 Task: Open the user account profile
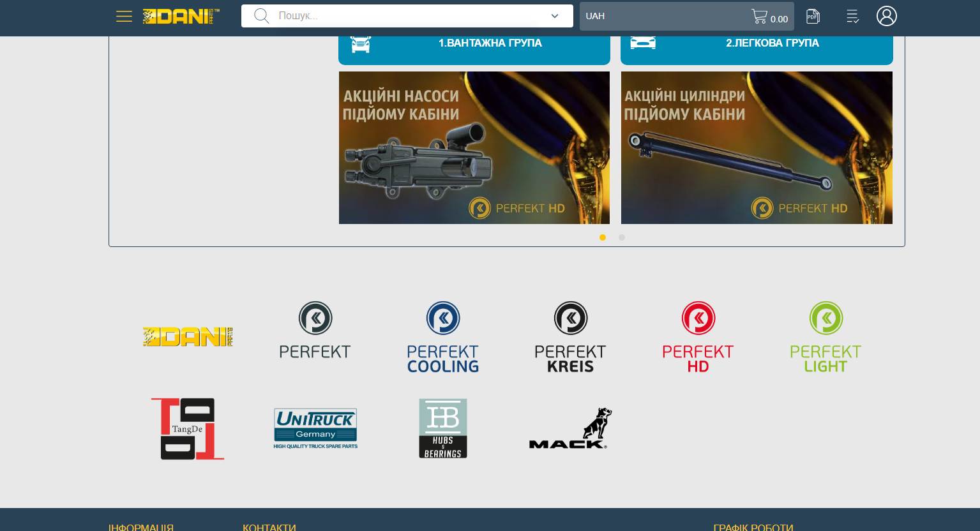tap(887, 16)
